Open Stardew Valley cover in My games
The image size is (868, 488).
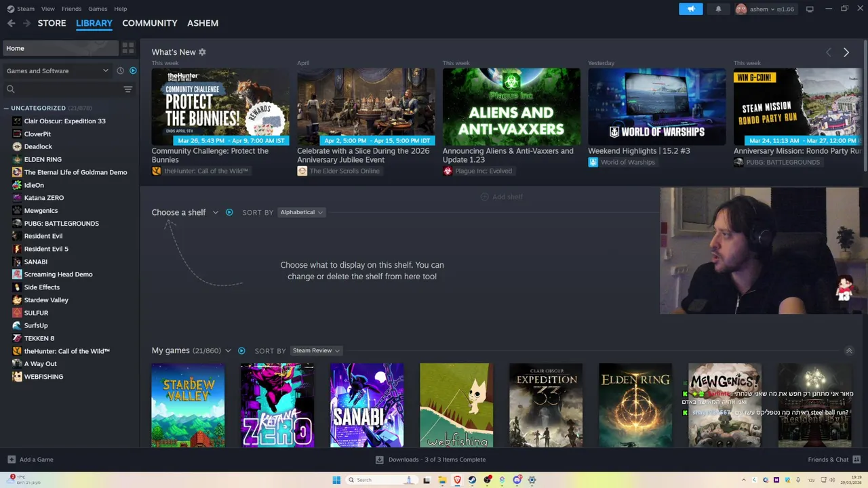pyautogui.click(x=188, y=405)
